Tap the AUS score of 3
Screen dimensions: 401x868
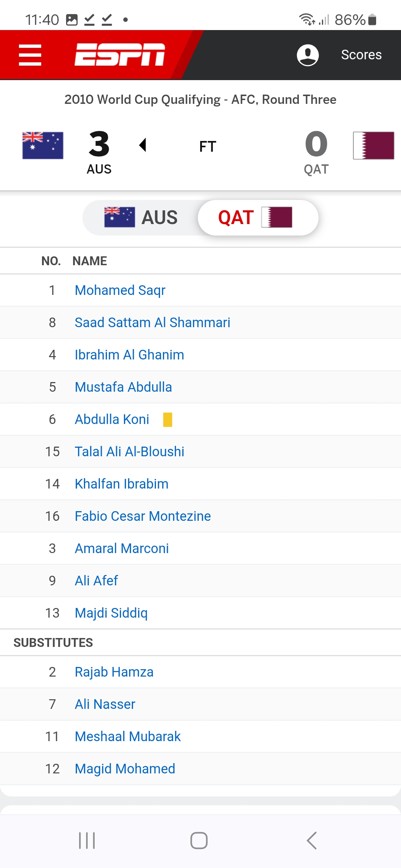[x=99, y=144]
